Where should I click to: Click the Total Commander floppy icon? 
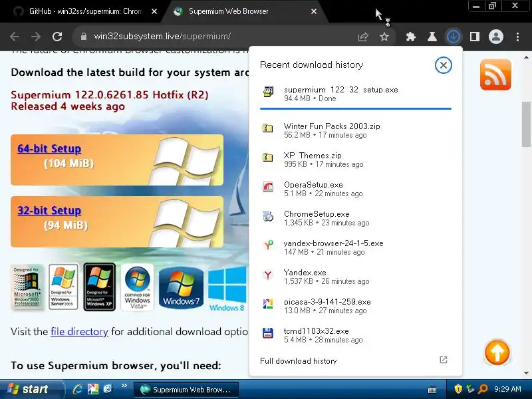pos(268,333)
